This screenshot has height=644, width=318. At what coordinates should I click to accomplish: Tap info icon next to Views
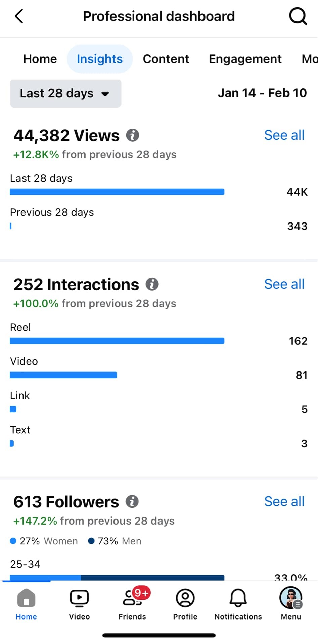coord(133,135)
